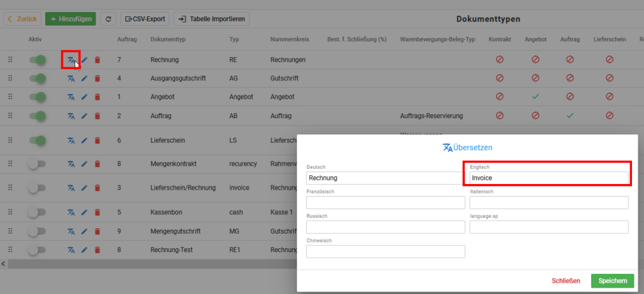Go back with Zurück button
The image size is (644, 294).
[x=22, y=19]
